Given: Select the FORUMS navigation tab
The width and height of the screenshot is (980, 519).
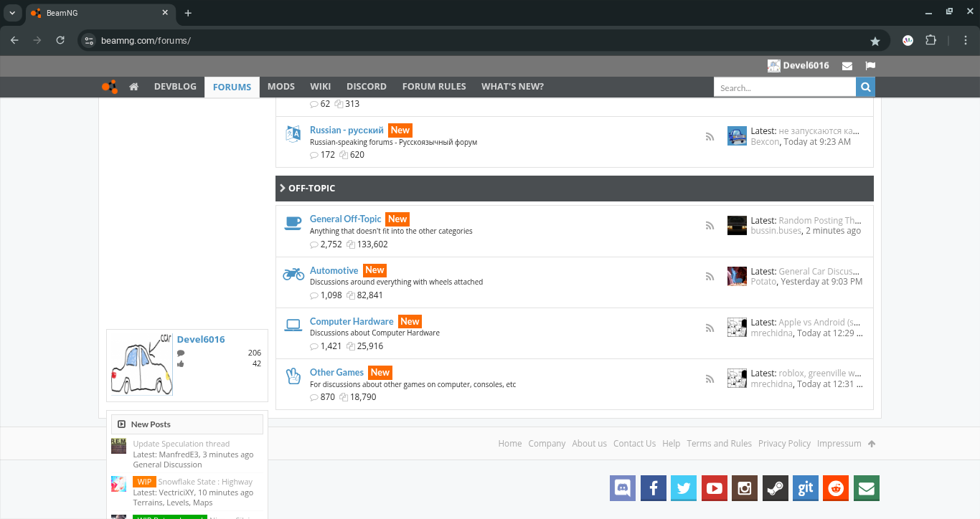Looking at the screenshot, I should [232, 87].
